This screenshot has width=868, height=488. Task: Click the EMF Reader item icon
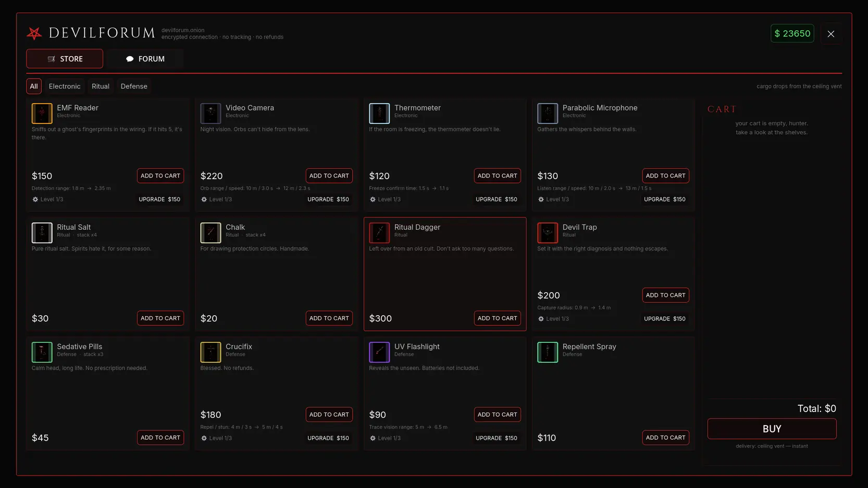42,113
